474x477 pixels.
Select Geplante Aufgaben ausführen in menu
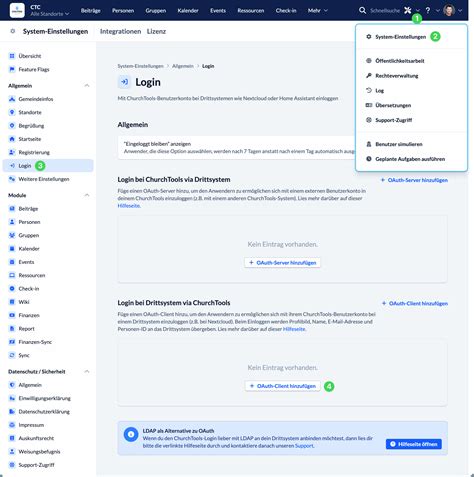tap(411, 159)
